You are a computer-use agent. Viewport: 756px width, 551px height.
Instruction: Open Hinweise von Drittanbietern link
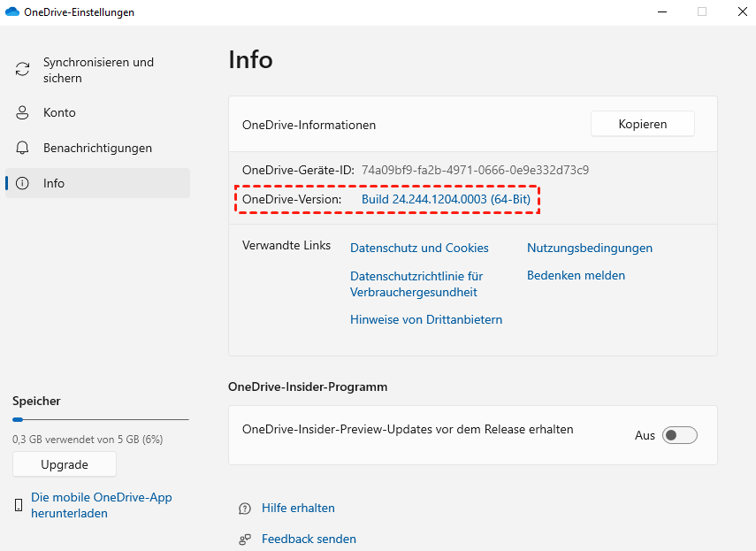(426, 319)
